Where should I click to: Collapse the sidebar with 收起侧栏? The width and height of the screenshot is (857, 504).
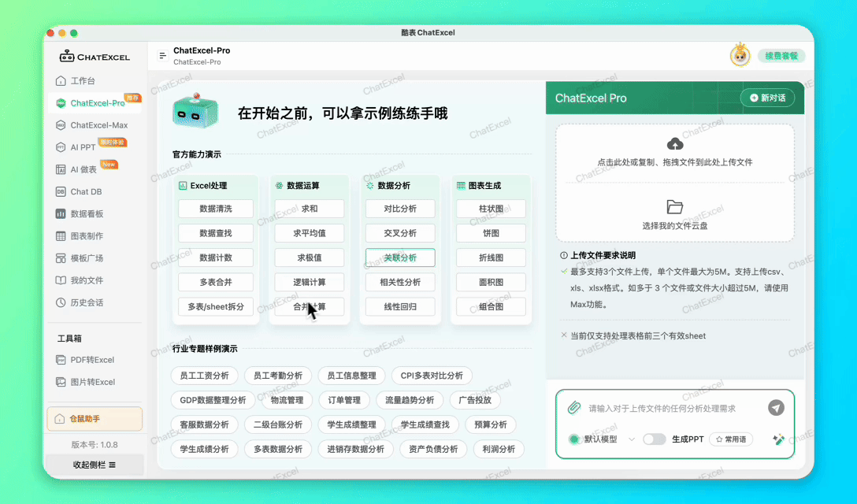click(x=95, y=465)
